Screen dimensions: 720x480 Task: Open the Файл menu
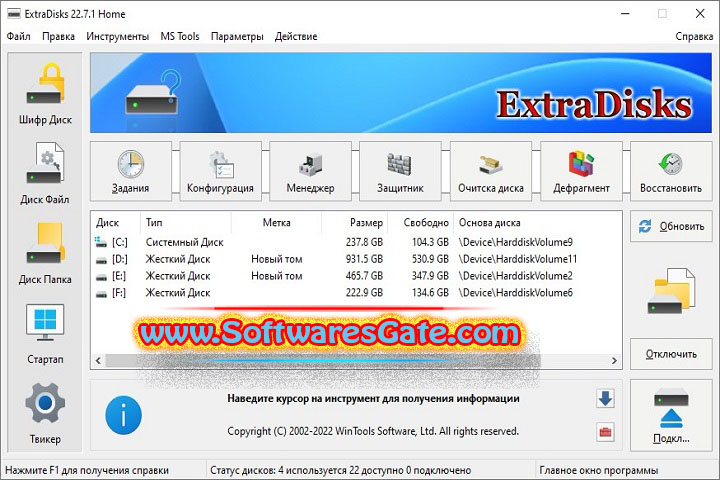[x=18, y=36]
